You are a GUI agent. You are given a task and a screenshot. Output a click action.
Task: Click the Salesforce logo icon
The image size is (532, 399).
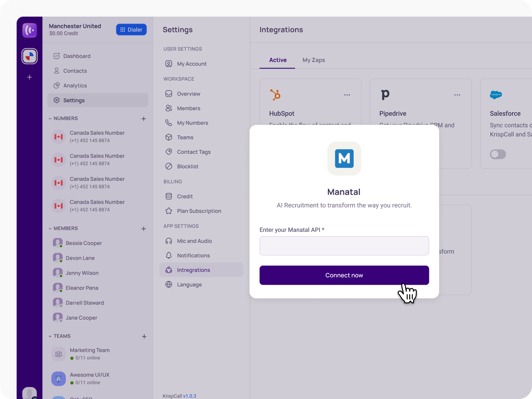click(x=496, y=95)
